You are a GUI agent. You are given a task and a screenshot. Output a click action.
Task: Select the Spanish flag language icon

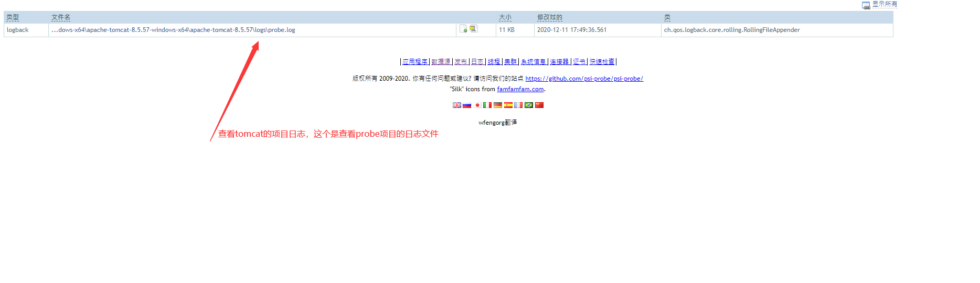pyautogui.click(x=508, y=105)
